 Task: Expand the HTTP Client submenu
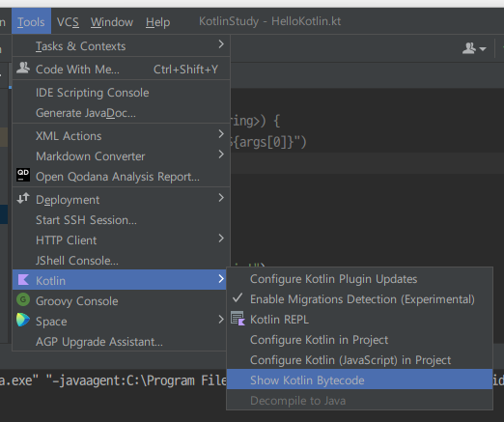click(121, 240)
